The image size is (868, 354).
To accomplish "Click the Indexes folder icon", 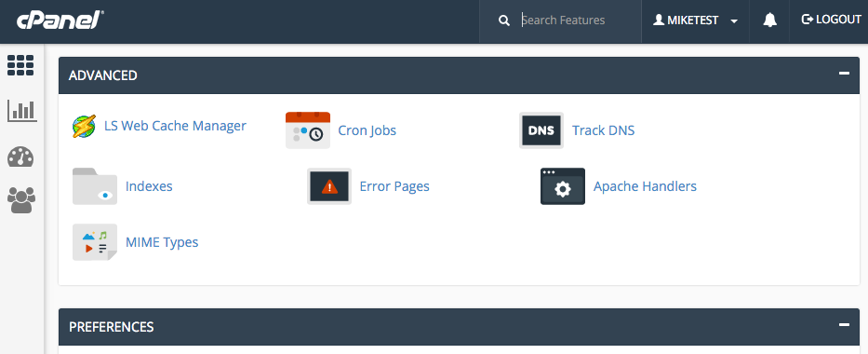I will point(95,186).
